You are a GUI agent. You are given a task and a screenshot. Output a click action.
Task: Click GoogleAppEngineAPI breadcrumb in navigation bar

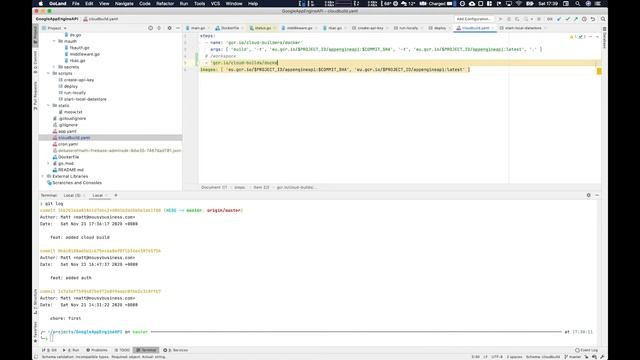(56, 19)
